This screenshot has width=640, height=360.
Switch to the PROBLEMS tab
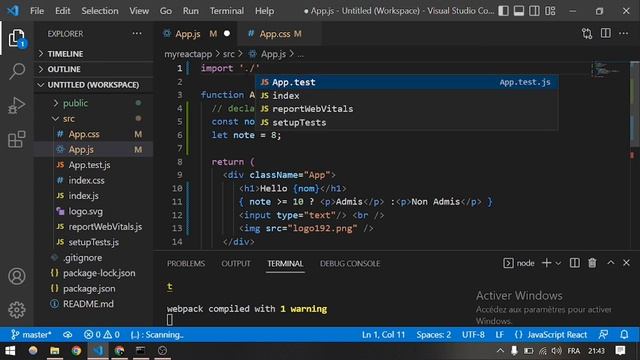click(186, 264)
